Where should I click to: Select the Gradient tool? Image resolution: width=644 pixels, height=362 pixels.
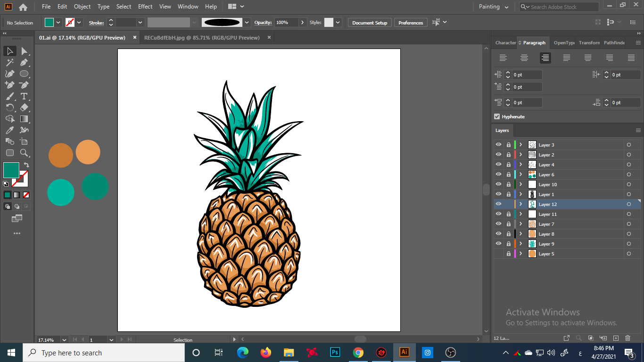click(25, 119)
